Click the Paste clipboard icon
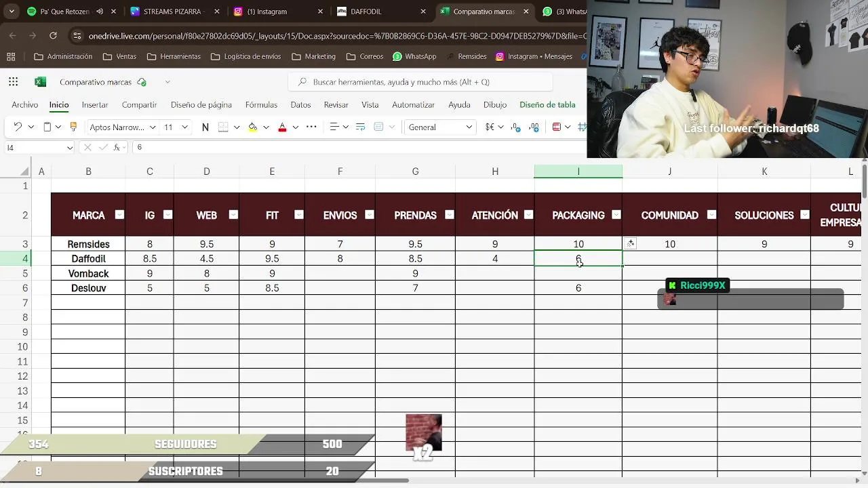 (x=47, y=127)
